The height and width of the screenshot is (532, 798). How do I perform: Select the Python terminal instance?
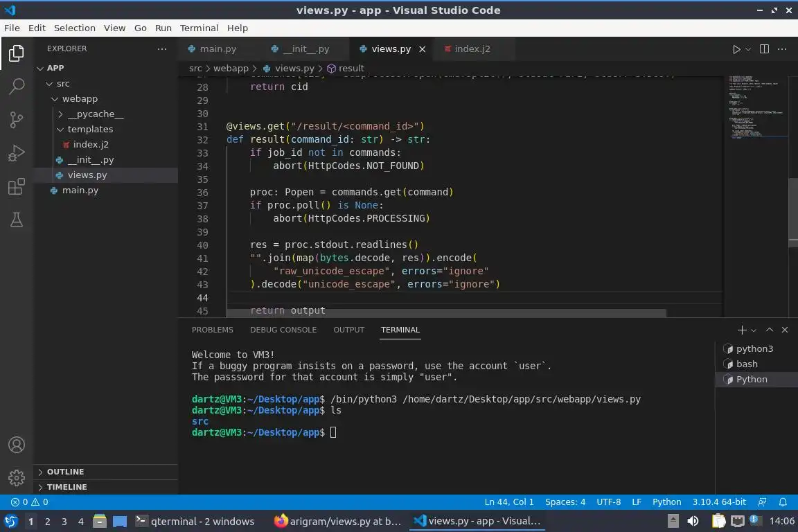756,380
